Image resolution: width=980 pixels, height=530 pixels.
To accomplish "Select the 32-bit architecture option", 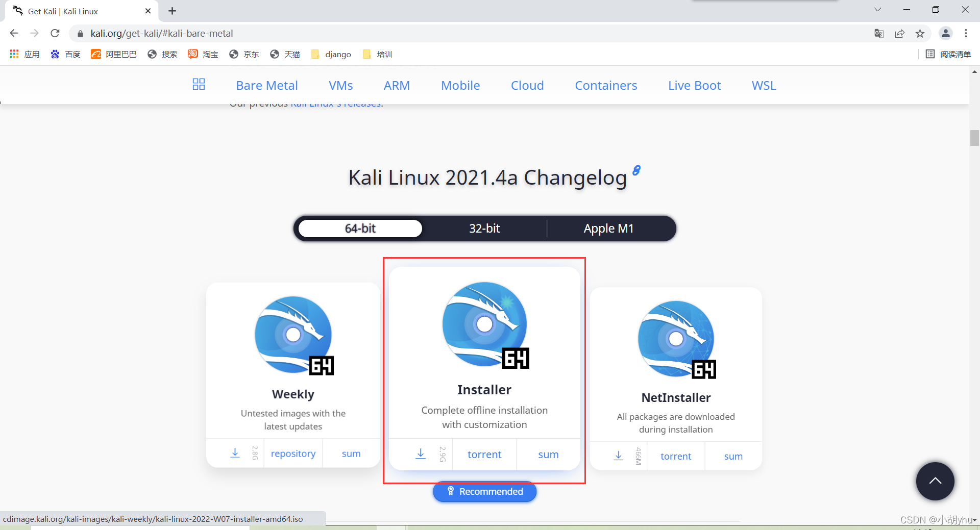I will 484,229.
